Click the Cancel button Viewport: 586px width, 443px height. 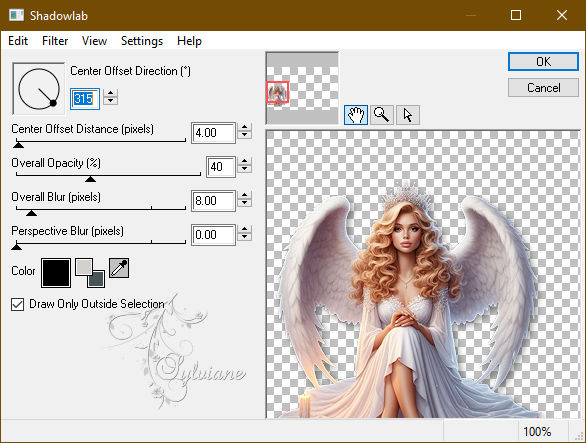click(543, 88)
